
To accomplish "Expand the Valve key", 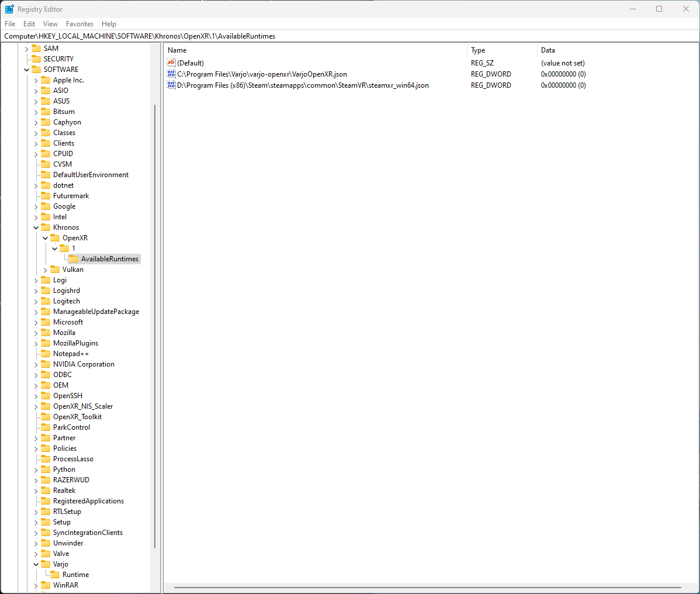I will point(36,554).
